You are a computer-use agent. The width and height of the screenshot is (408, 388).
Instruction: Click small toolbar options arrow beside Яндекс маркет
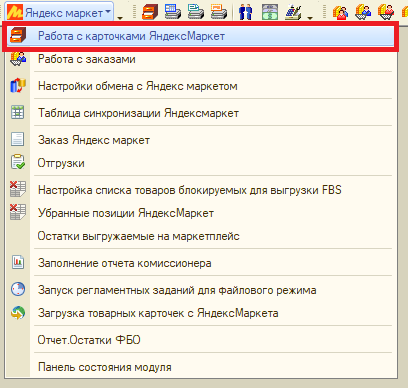120,17
